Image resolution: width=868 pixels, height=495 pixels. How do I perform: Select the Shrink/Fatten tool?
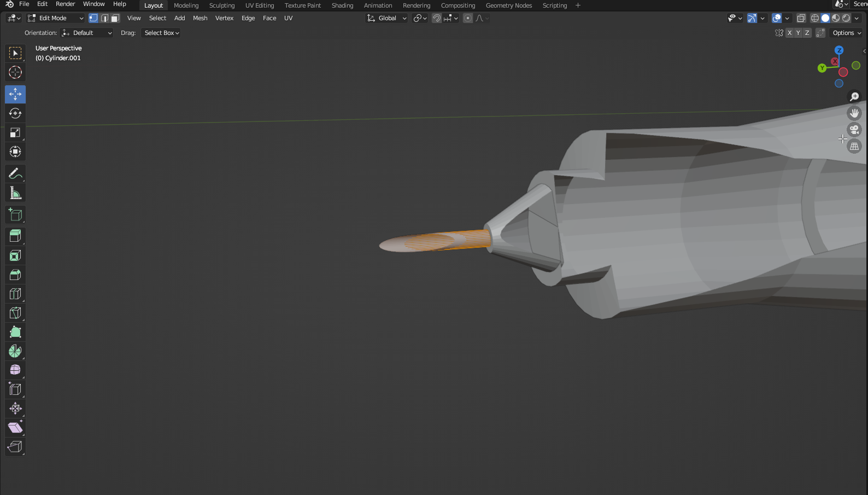click(15, 409)
